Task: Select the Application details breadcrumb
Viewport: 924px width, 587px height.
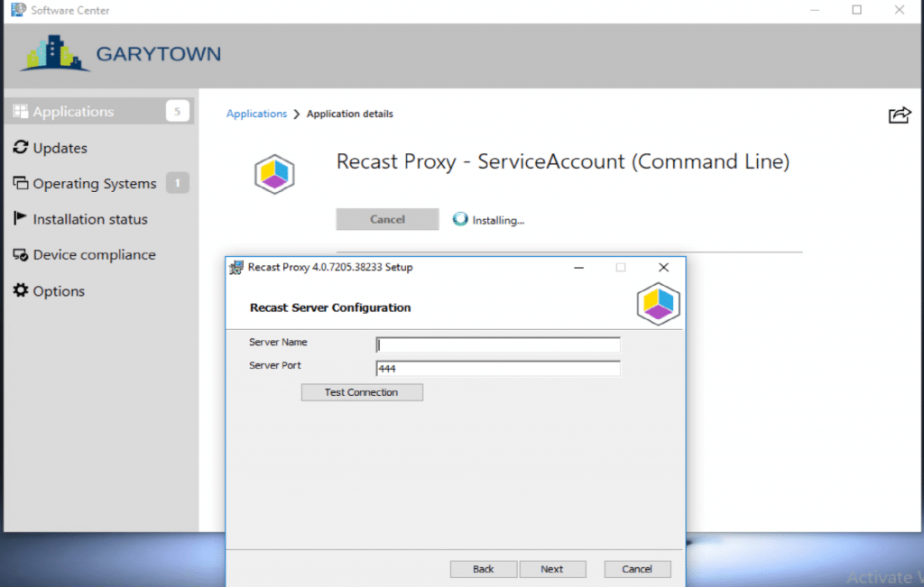Action: [350, 114]
